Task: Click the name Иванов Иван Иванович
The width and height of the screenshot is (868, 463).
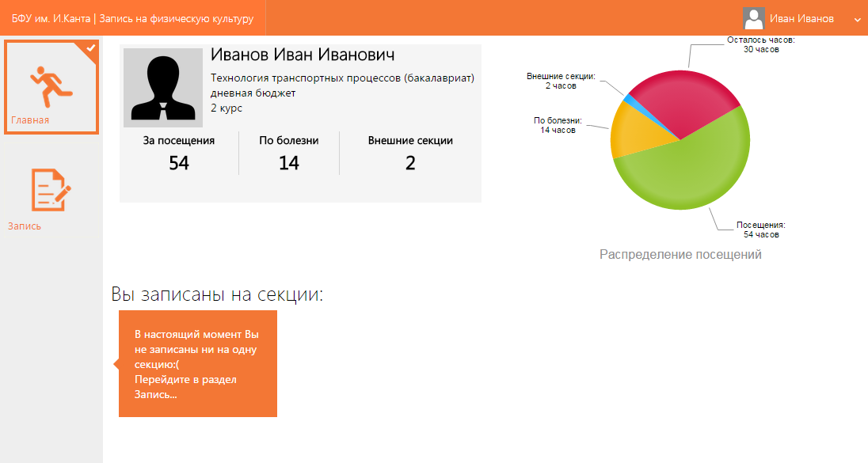Action: pyautogui.click(x=303, y=55)
